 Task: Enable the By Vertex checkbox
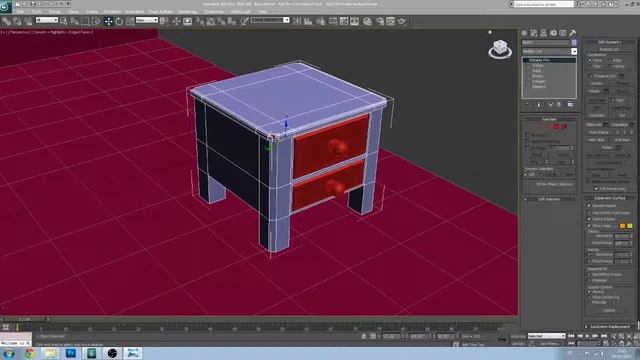click(x=527, y=135)
